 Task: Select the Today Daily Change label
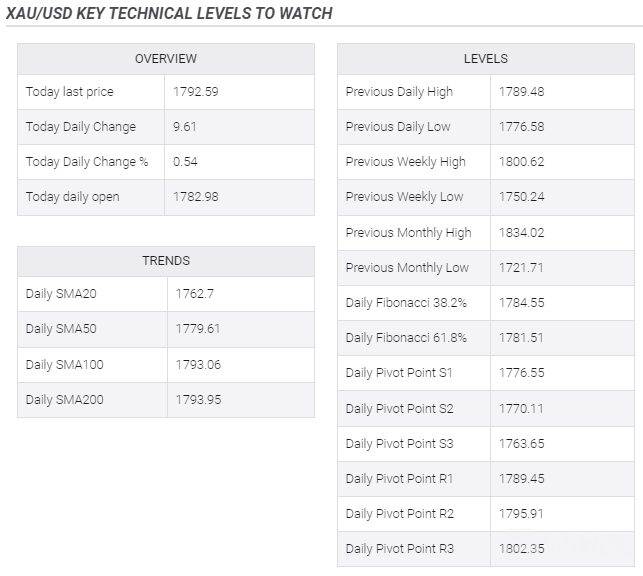(81, 127)
